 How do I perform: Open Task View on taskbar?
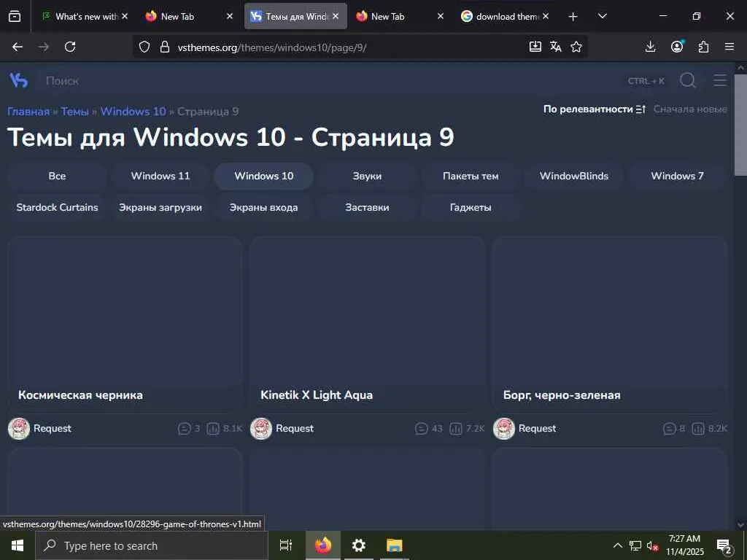pos(286,545)
